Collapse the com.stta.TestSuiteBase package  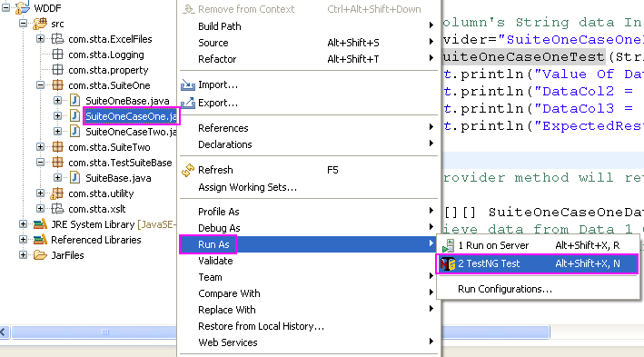click(x=40, y=163)
